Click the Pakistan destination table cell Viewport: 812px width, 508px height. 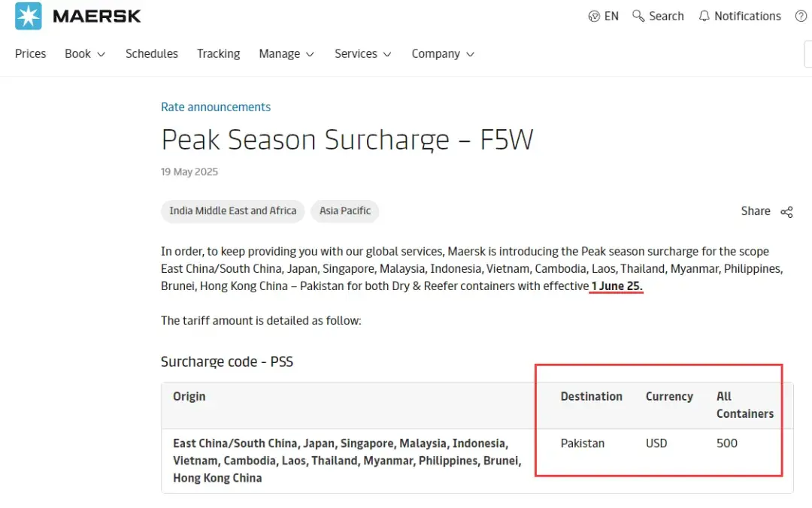[x=583, y=443]
